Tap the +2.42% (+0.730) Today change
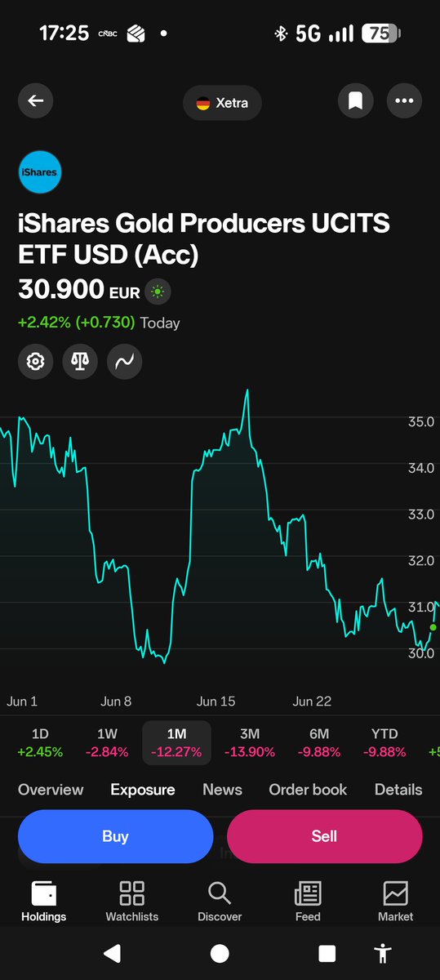This screenshot has height=980, width=440. coord(99,323)
